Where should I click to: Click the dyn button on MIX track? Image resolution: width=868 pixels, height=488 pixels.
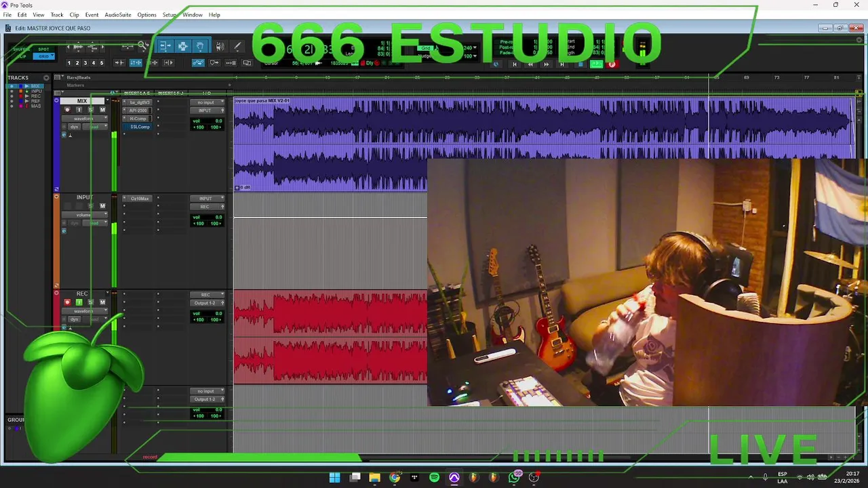[x=74, y=127]
